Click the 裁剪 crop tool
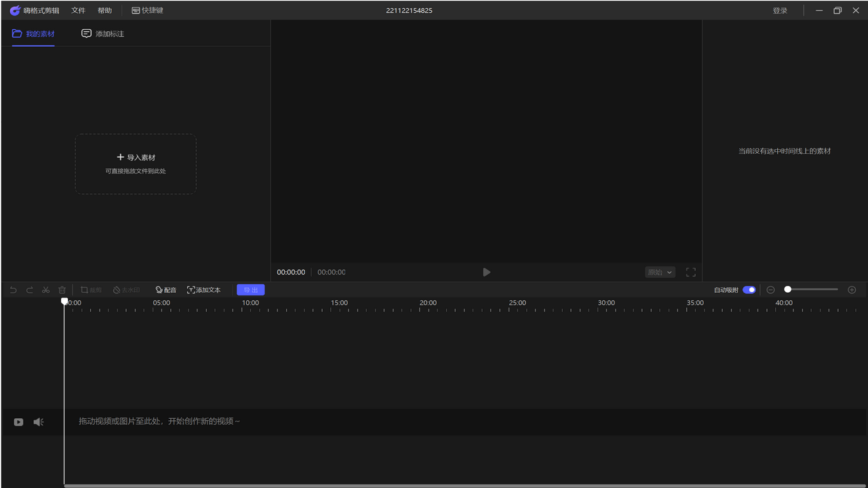Viewport: 868px width, 488px height. 91,290
